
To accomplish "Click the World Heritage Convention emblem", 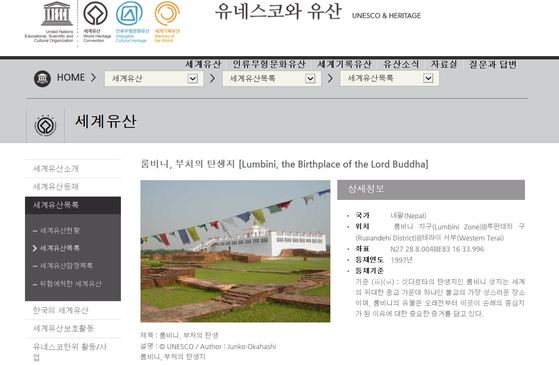I will (96, 14).
